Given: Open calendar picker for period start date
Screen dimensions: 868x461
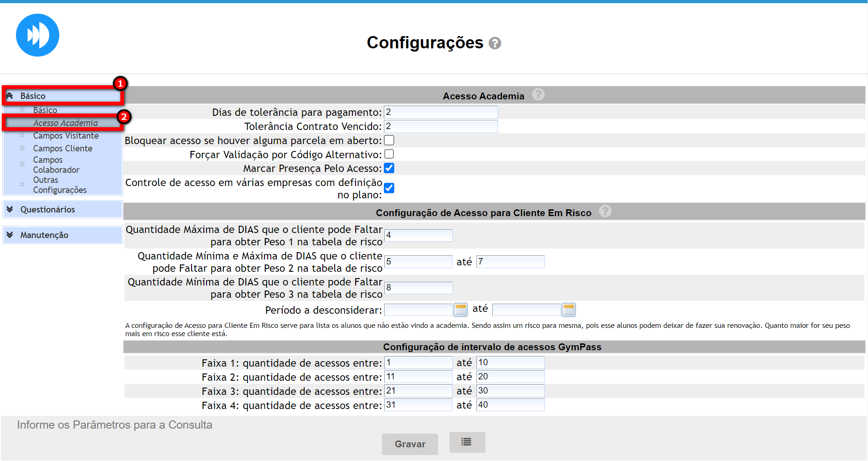Looking at the screenshot, I should click(x=460, y=310).
